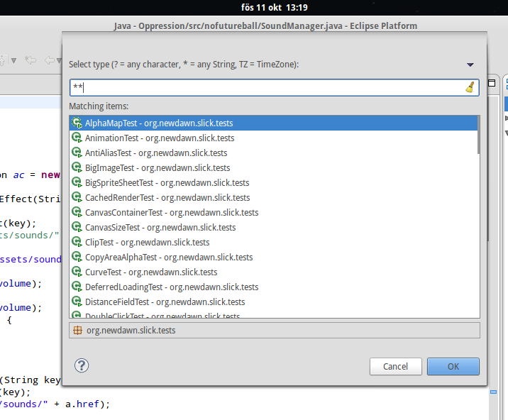Click last edit location icon in Eclipse toolbar
This screenshot has height=420, width=508.
pyautogui.click(x=30, y=60)
